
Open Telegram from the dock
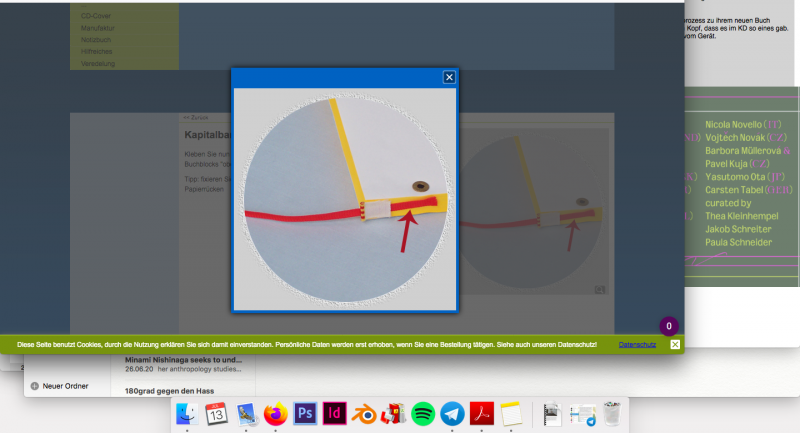pyautogui.click(x=452, y=413)
